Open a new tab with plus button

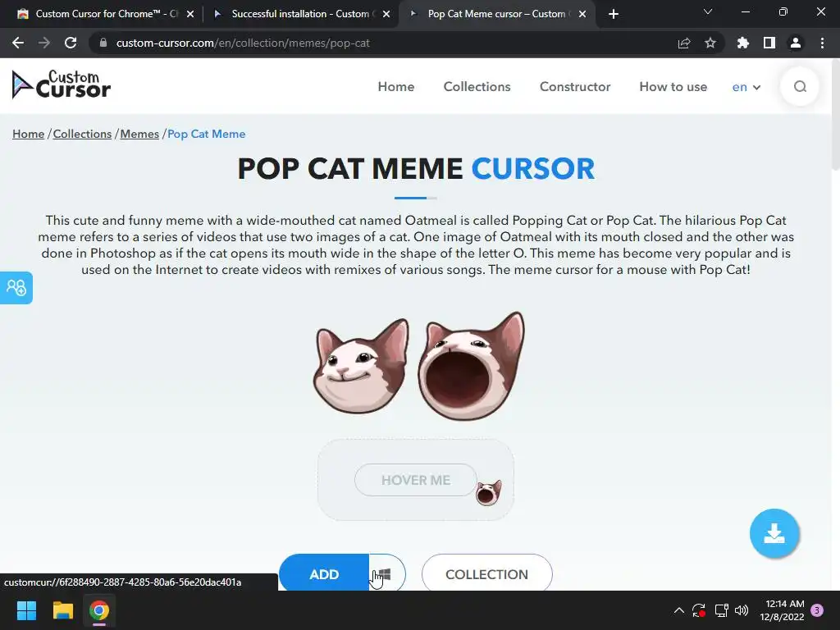(x=614, y=14)
